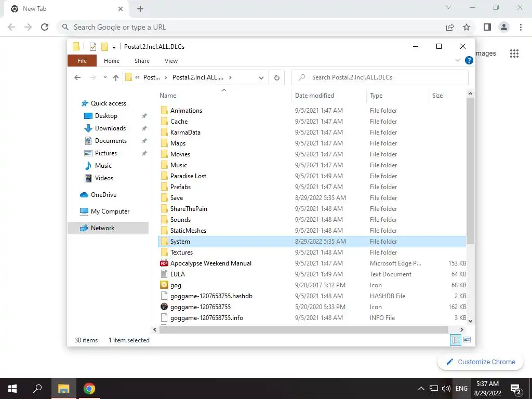The height and width of the screenshot is (399, 532).
Task: Expand the ribbon with the chevron
Action: click(x=457, y=60)
